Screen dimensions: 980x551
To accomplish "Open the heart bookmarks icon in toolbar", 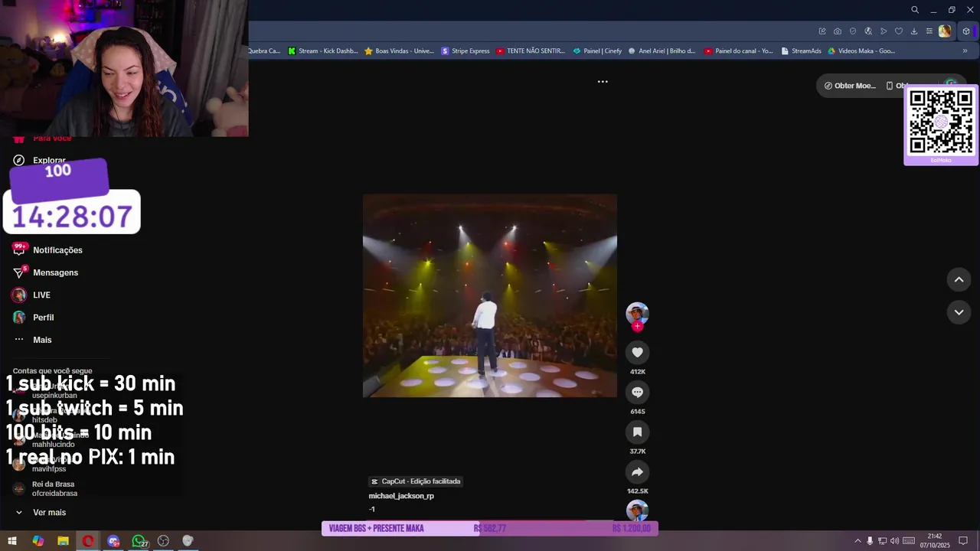I will click(899, 31).
